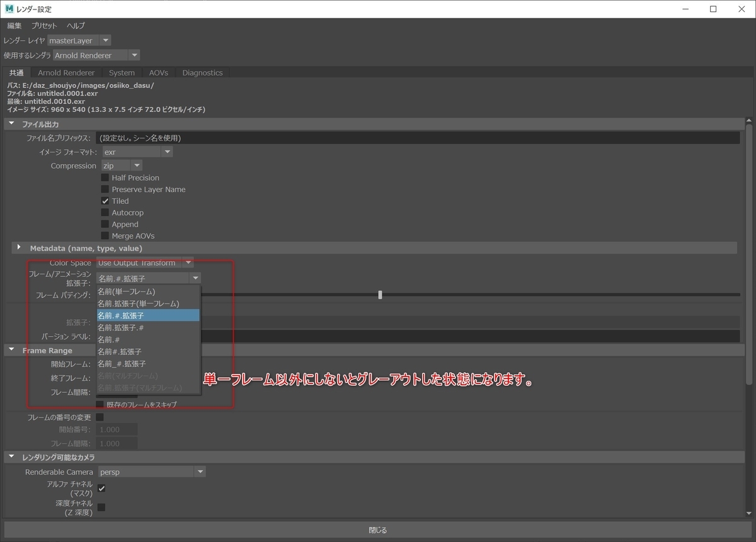The width and height of the screenshot is (756, 542).
Task: Click the フレーム パディング slider handle
Action: click(x=380, y=295)
